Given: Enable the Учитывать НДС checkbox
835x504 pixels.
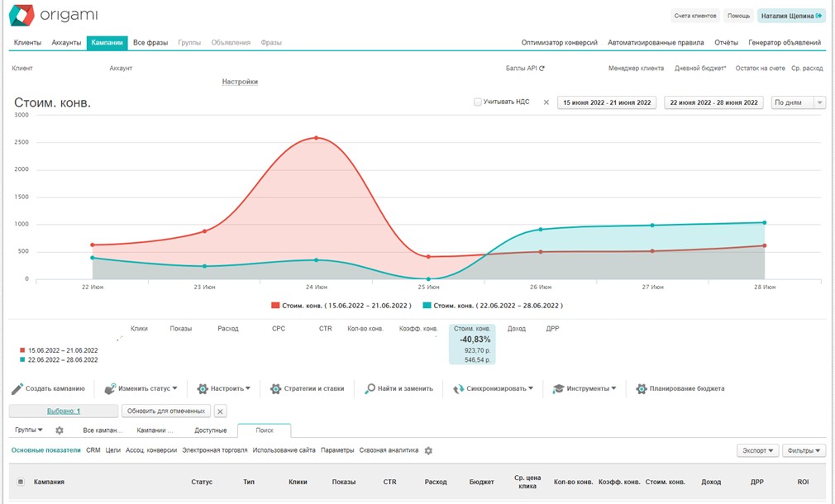Looking at the screenshot, I should [x=478, y=102].
